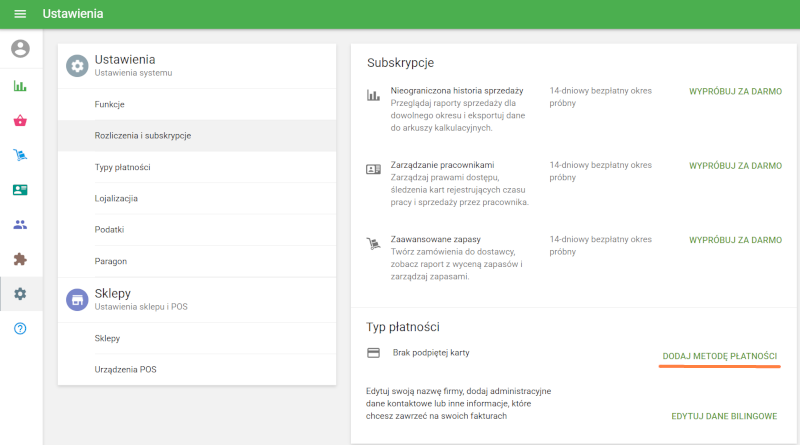
Task: Open Urządzenia POS section
Action: click(126, 370)
